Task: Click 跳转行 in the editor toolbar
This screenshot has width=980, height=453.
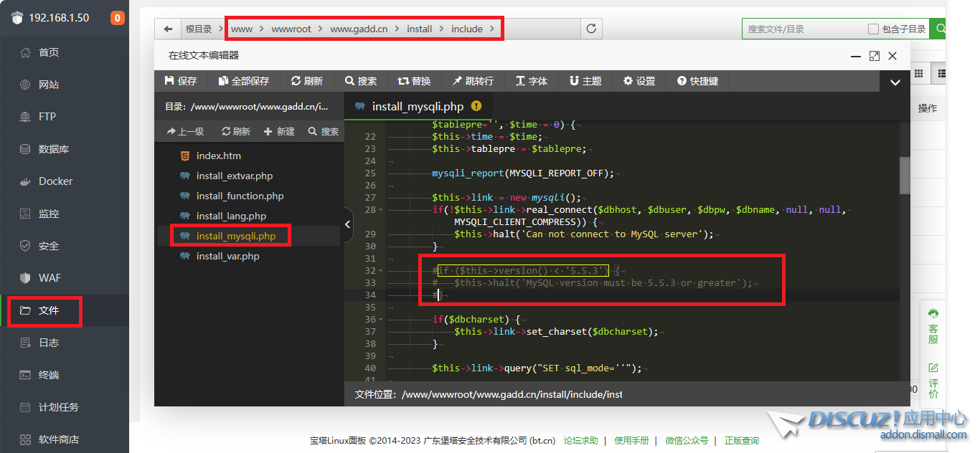Action: tap(473, 81)
